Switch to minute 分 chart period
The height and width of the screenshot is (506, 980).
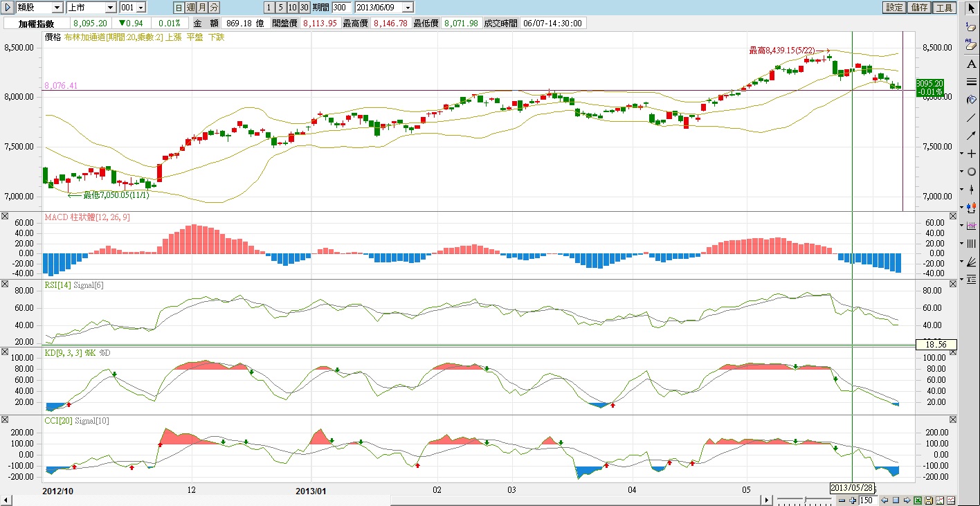(214, 8)
